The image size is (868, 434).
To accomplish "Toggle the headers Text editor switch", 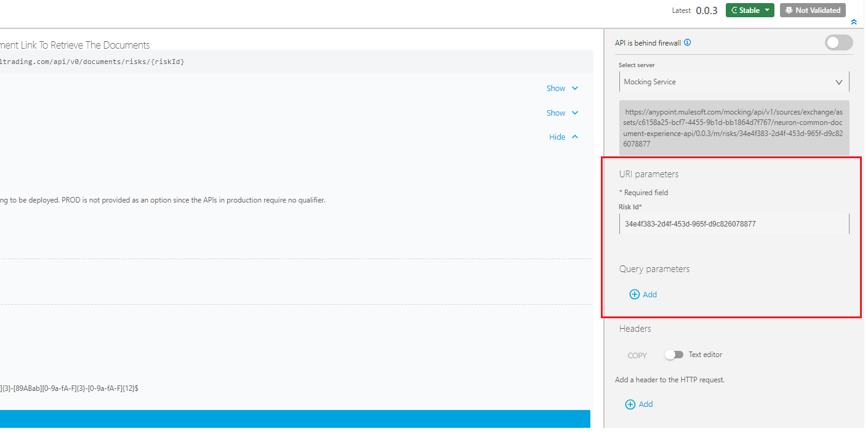I will [674, 355].
